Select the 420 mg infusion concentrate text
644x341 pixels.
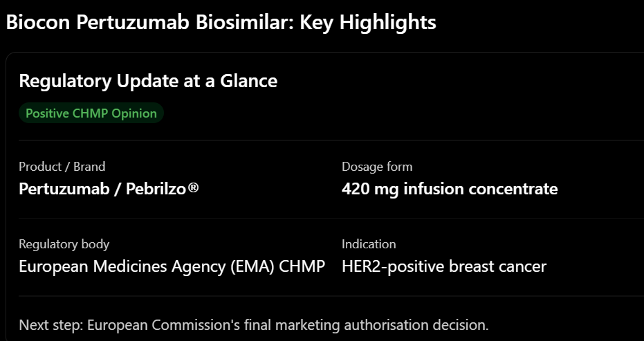pyautogui.click(x=450, y=189)
